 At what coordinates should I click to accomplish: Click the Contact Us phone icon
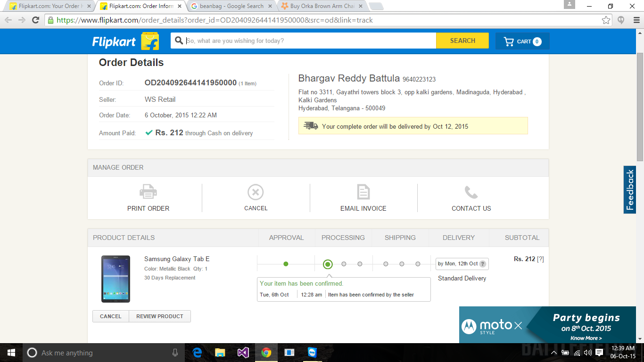tap(471, 192)
